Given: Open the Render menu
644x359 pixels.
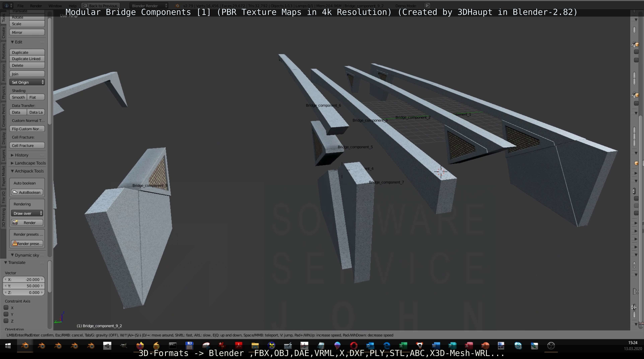Looking at the screenshot, I should [36, 6].
